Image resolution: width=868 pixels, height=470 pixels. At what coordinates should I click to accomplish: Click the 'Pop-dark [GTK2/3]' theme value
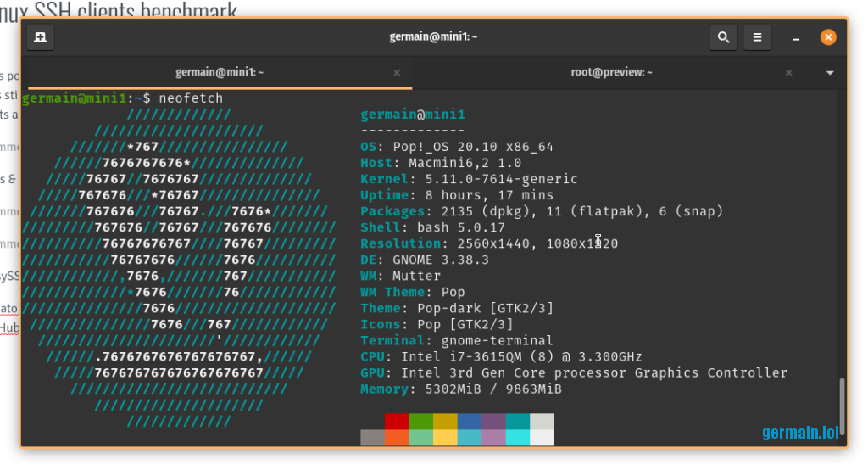[x=486, y=308]
